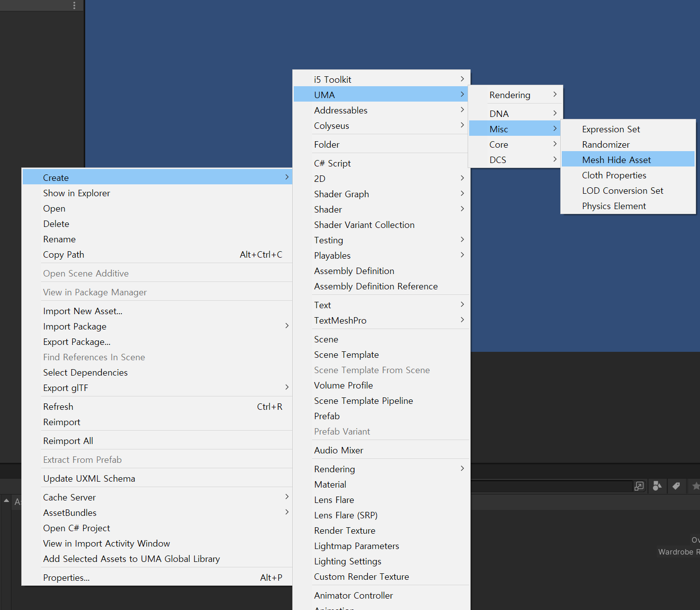Create a new C# Script
Viewport: 700px width, 610px height.
click(x=381, y=163)
